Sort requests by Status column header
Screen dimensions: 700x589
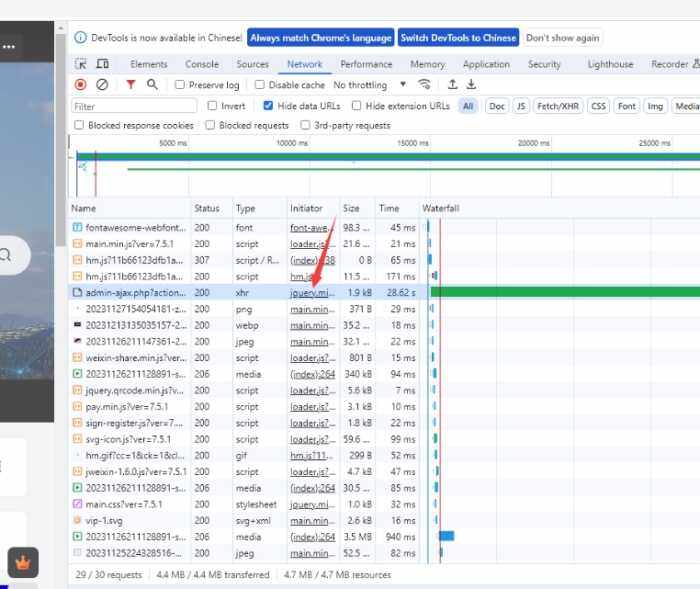pos(207,208)
